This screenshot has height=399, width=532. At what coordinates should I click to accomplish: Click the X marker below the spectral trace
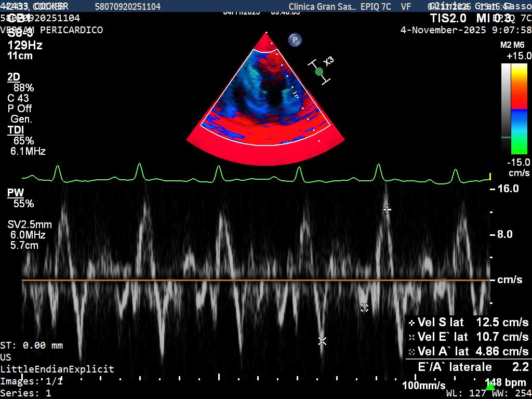(x=322, y=341)
